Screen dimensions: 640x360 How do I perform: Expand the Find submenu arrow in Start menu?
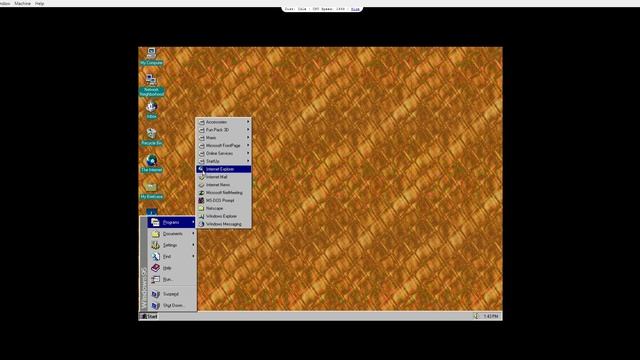pos(193,256)
